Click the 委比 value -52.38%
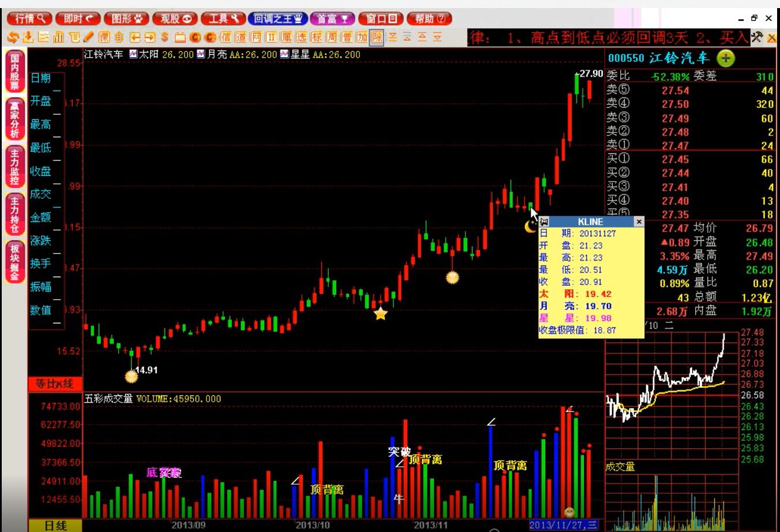780x532 pixels. [670, 77]
